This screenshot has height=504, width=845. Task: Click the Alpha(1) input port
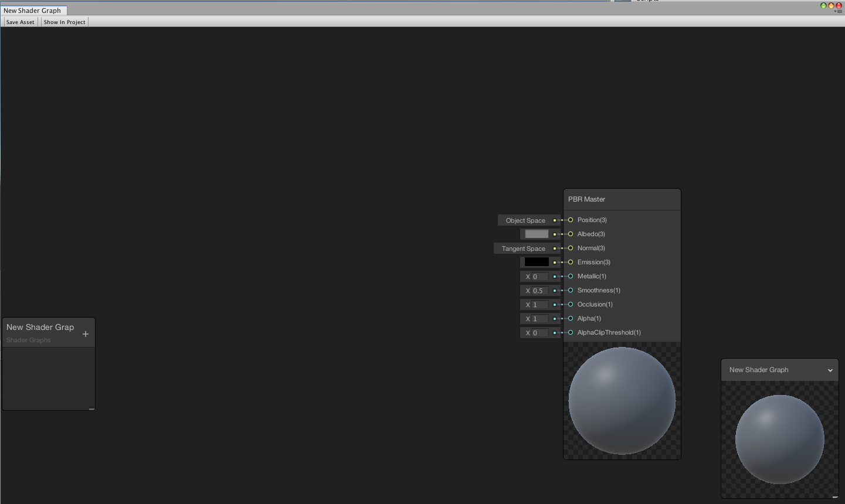click(570, 318)
